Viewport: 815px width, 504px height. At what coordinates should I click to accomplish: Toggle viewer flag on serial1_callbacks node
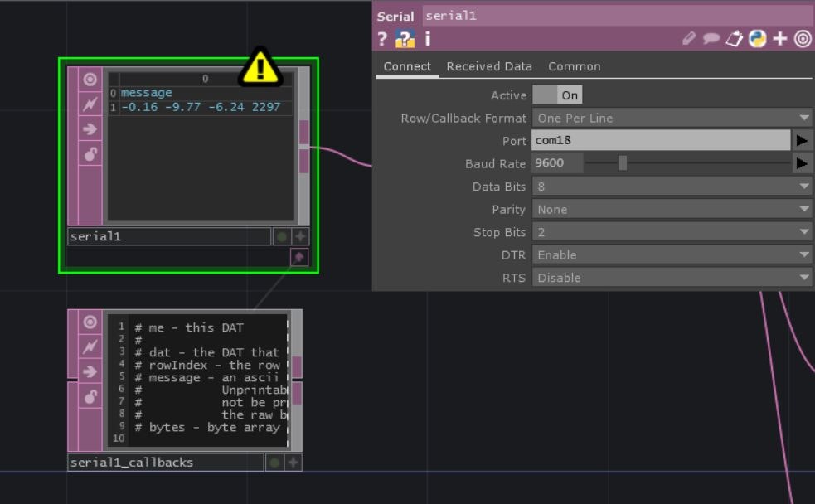coord(90,322)
